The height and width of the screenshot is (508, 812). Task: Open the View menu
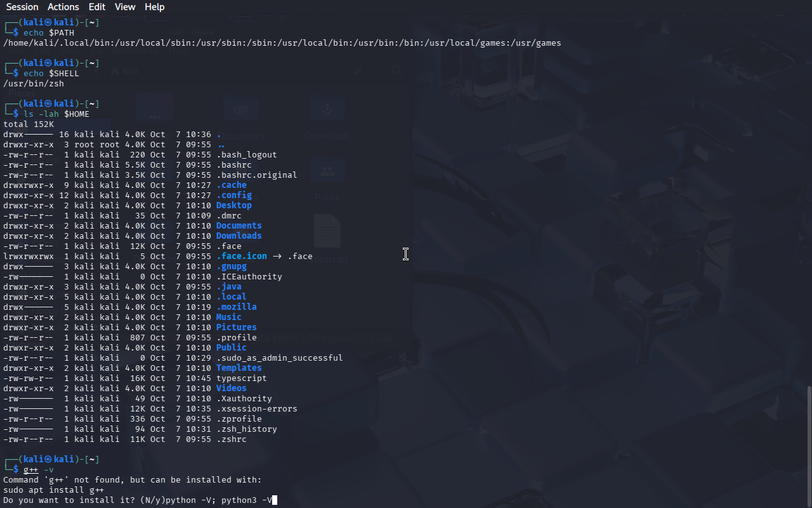[125, 7]
